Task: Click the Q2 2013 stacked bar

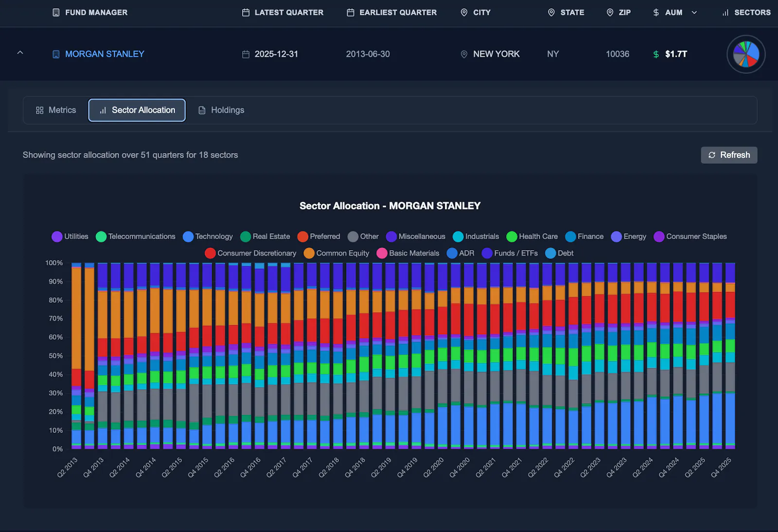Action: (x=76, y=356)
